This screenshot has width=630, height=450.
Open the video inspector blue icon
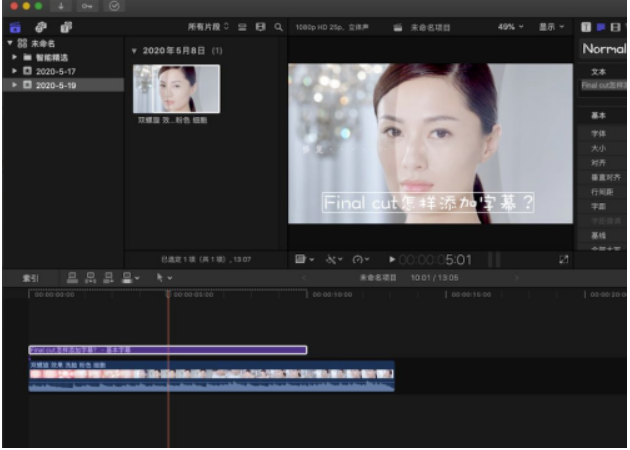[601, 27]
